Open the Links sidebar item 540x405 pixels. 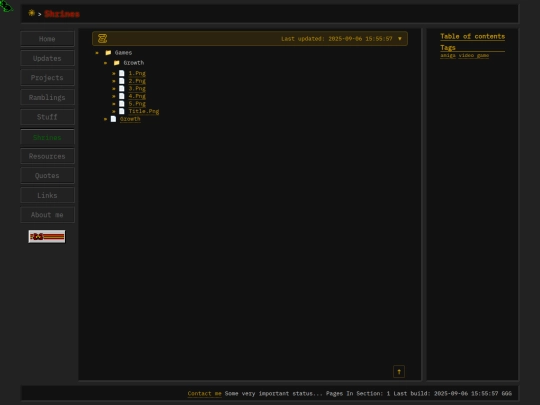(47, 195)
